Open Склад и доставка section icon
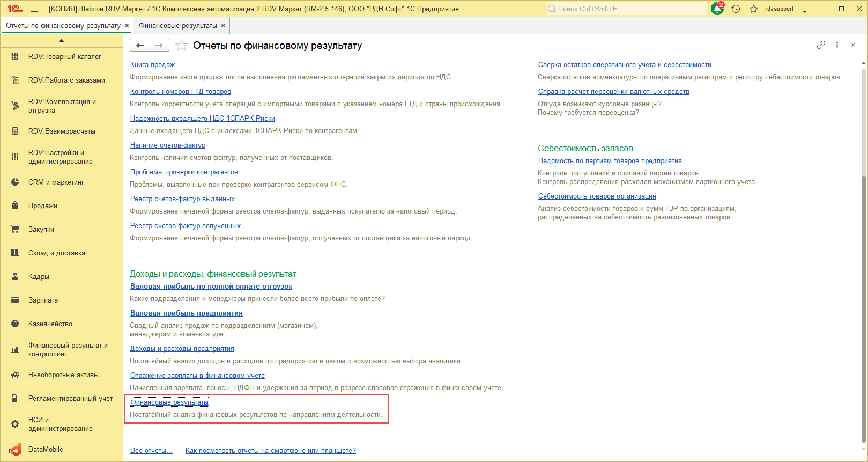Image resolution: width=868 pixels, height=462 pixels. tap(15, 253)
